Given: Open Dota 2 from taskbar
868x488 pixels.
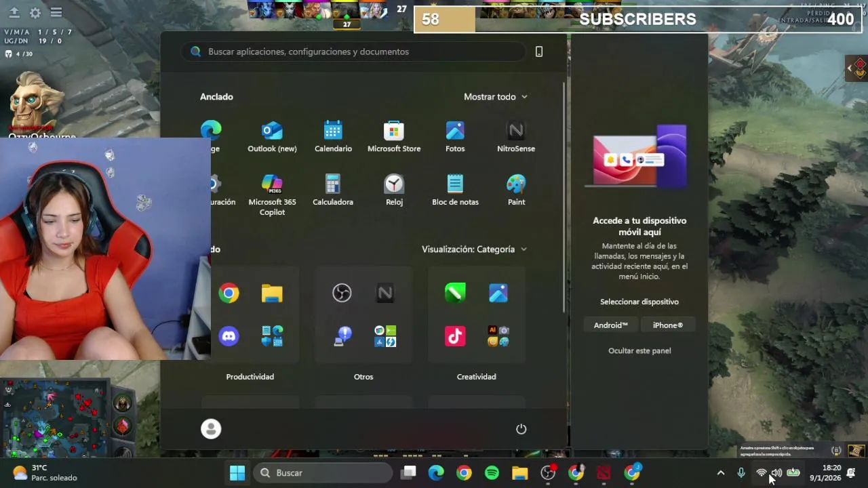Looking at the screenshot, I should (604, 473).
